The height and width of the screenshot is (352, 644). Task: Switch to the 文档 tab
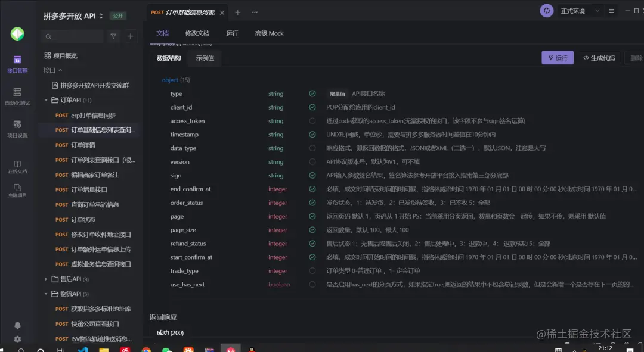[162, 33]
